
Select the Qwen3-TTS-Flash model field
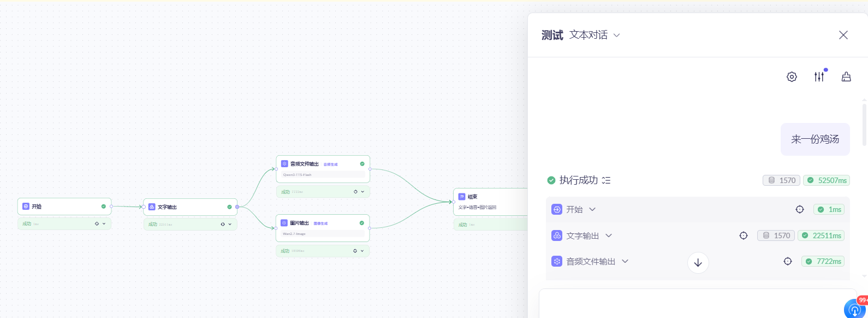323,175
